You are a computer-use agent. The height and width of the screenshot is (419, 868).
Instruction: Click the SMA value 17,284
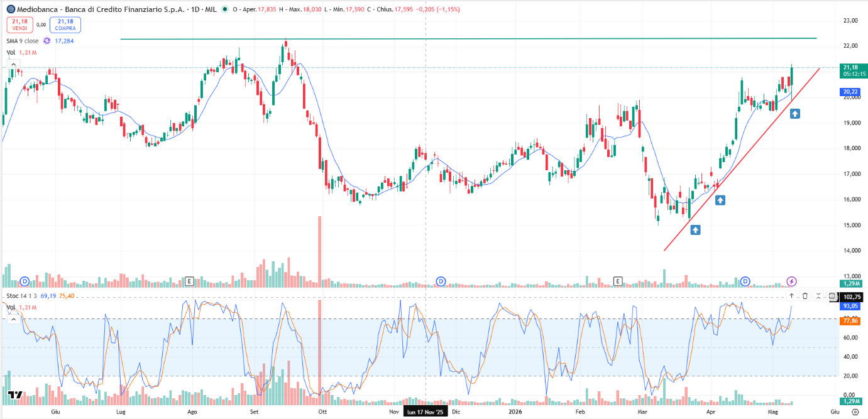coord(64,41)
